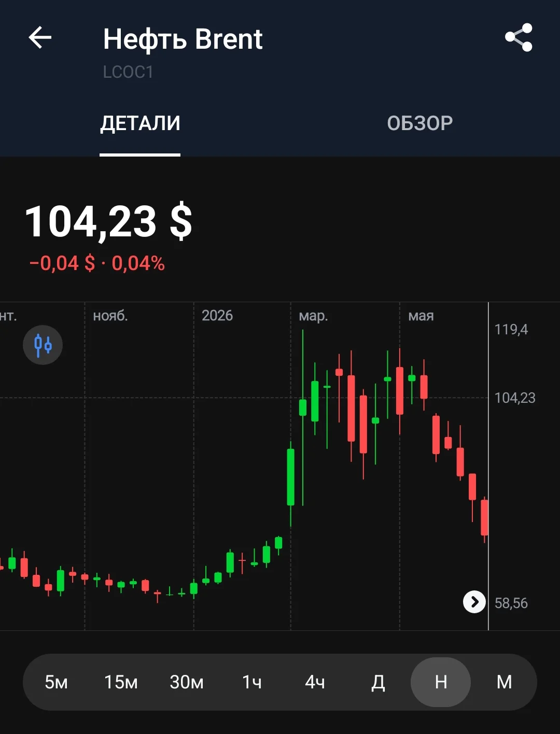This screenshot has width=560, height=734.
Task: Select the 30м timeframe
Action: pyautogui.click(x=187, y=682)
